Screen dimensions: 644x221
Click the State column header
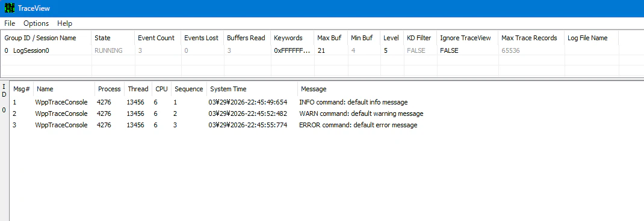[x=113, y=38]
